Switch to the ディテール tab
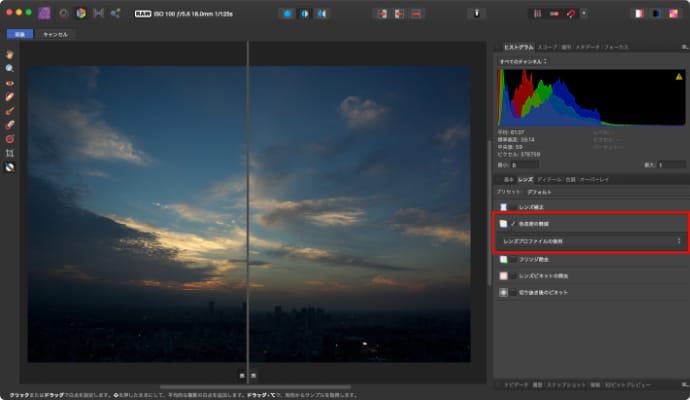 coord(549,179)
